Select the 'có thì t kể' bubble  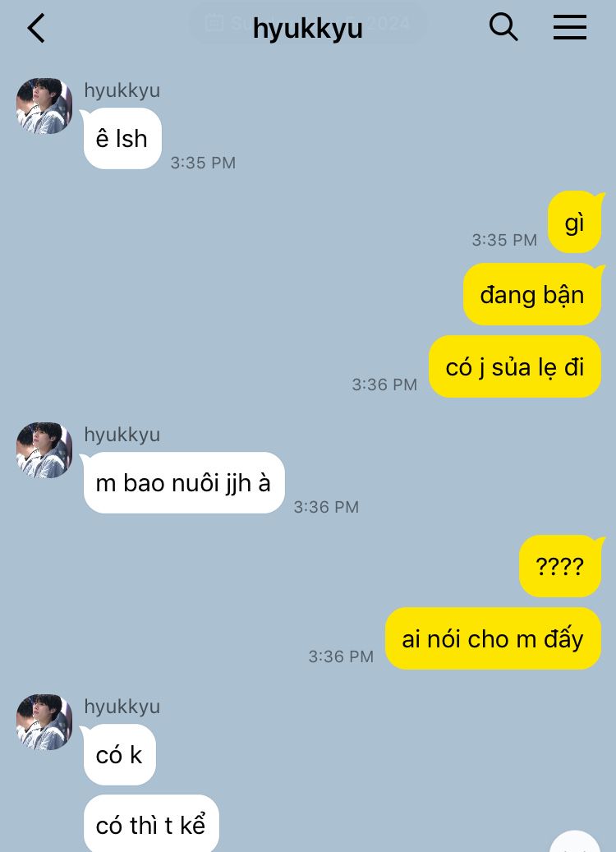click(x=151, y=825)
